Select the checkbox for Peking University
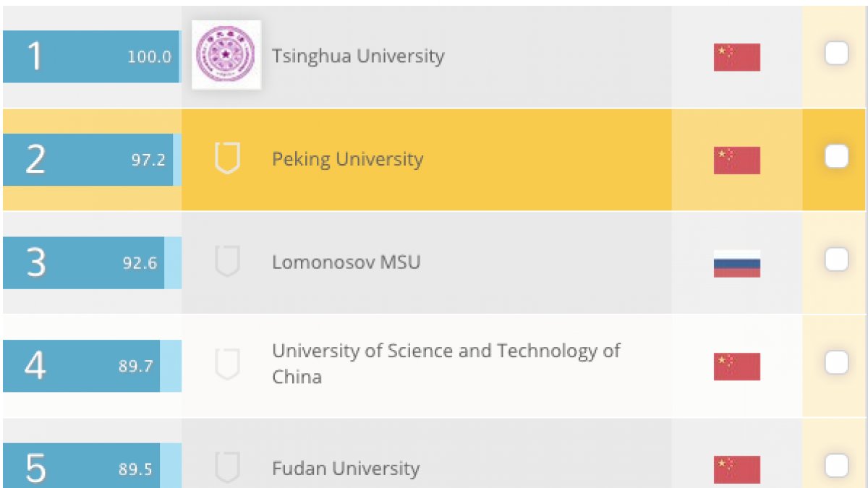Image resolution: width=868 pixels, height=488 pixels. click(836, 156)
